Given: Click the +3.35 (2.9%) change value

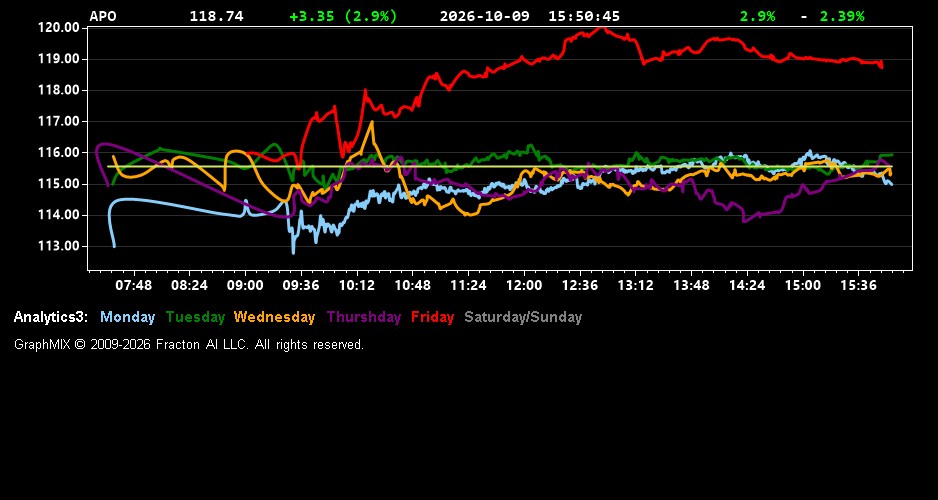Looking at the screenshot, I should 343,16.
